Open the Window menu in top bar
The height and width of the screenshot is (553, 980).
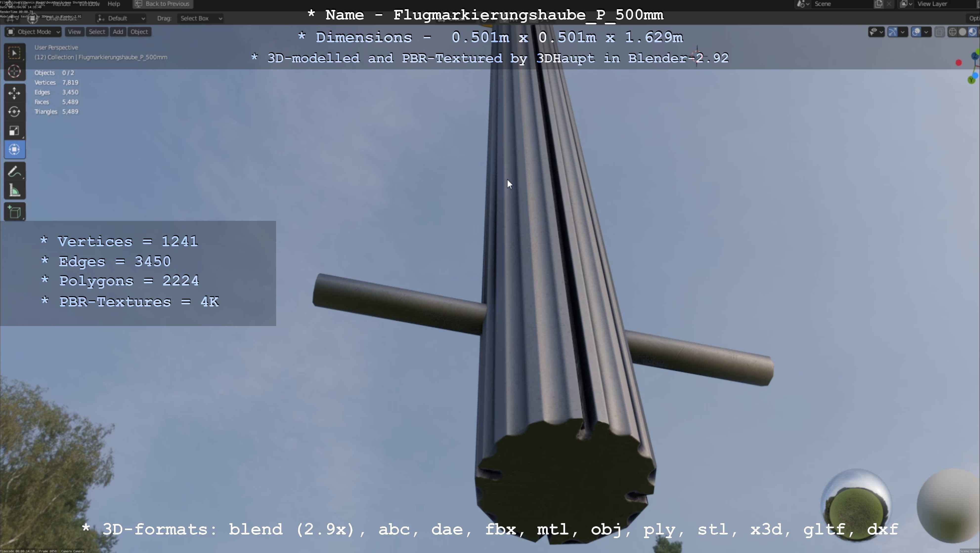[x=89, y=4]
